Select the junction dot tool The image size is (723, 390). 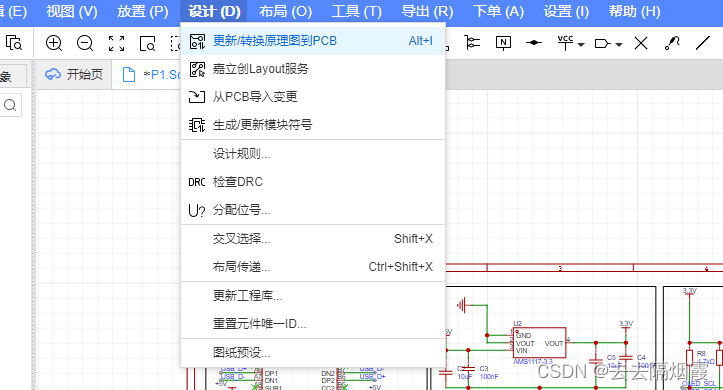(x=534, y=43)
